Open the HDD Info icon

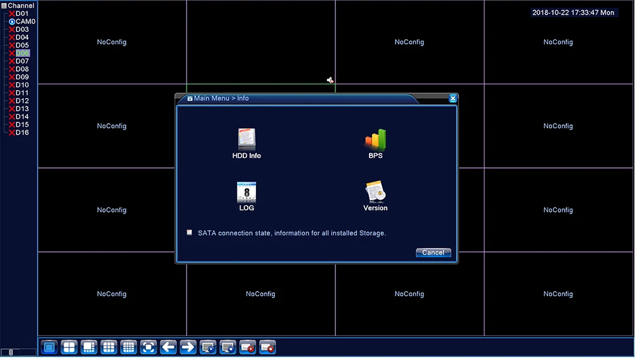point(246,143)
